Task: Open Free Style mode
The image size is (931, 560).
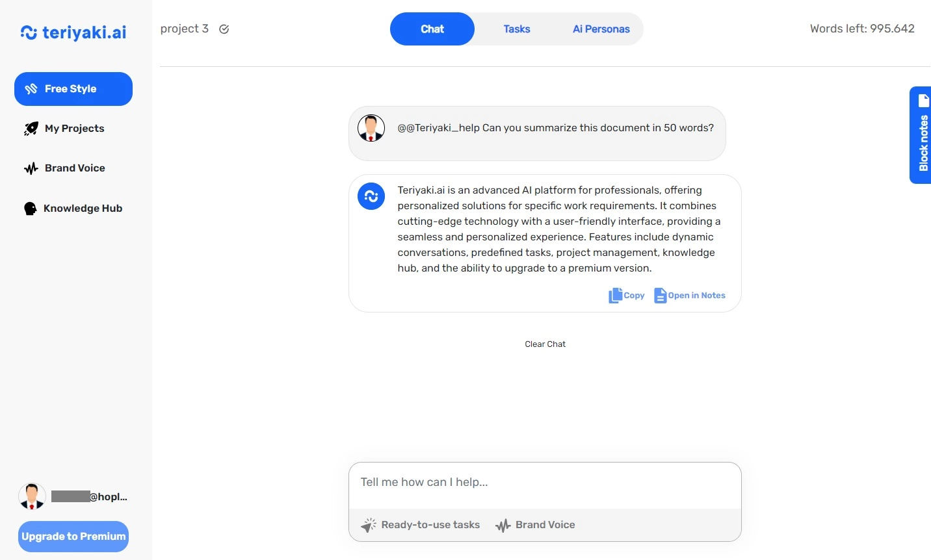Action: pos(73,89)
